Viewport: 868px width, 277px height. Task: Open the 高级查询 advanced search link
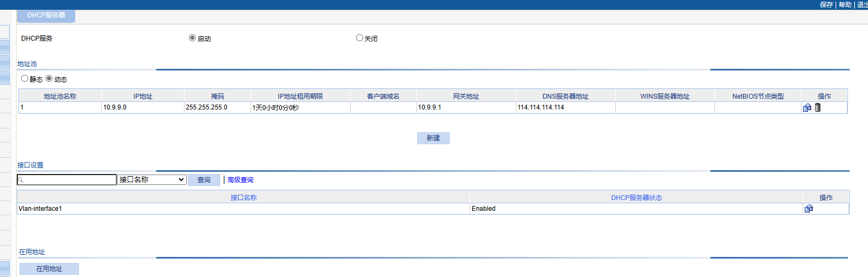(240, 180)
